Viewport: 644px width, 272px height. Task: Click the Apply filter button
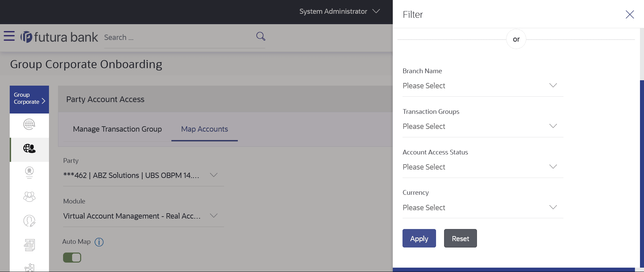point(419,238)
